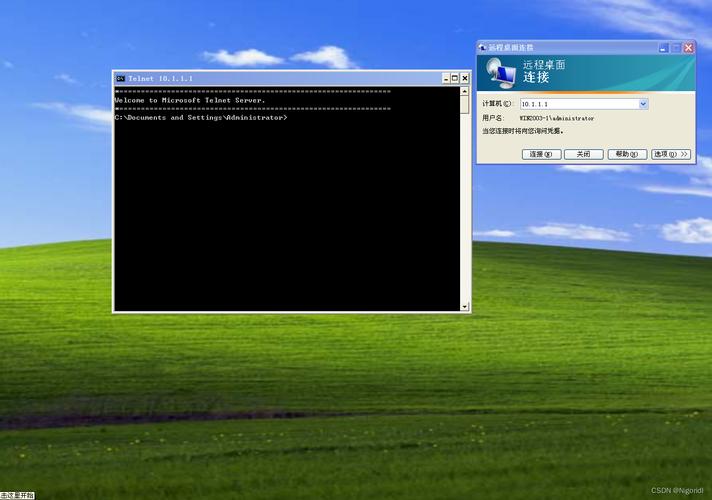This screenshot has width=712, height=500.
Task: Expand options with the 选项(O) >> button
Action: pyautogui.click(x=671, y=154)
